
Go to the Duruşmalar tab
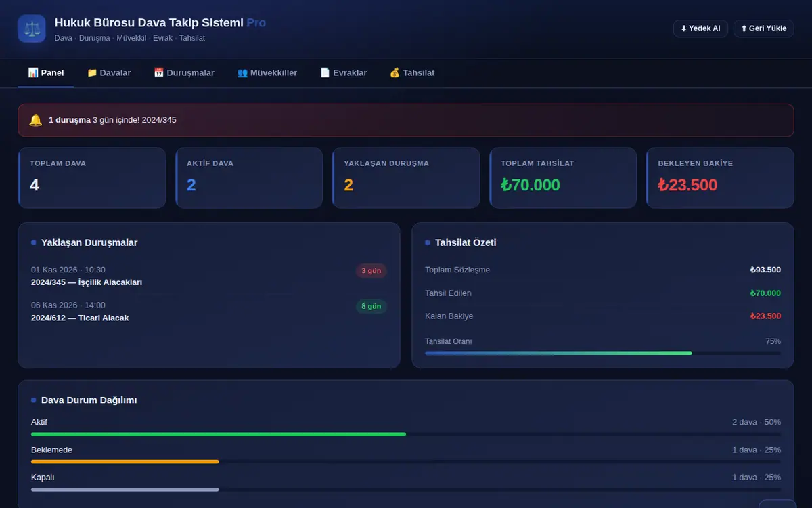point(184,72)
